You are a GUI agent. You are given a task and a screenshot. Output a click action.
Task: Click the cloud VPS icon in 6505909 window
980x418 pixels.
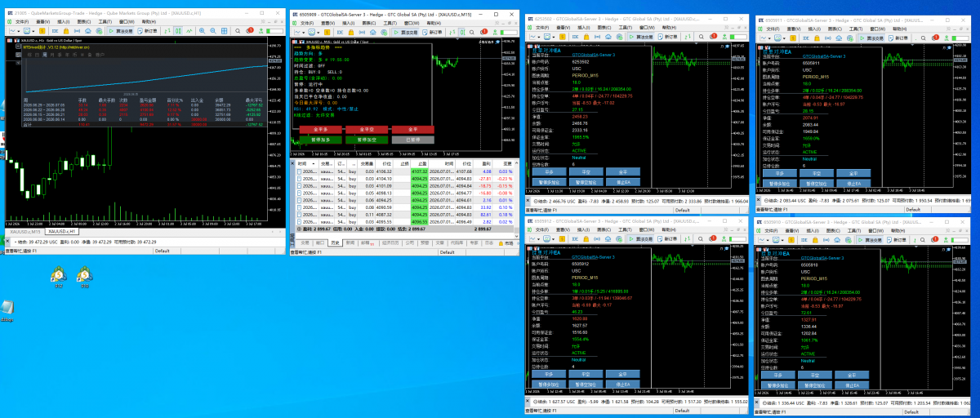(373, 32)
